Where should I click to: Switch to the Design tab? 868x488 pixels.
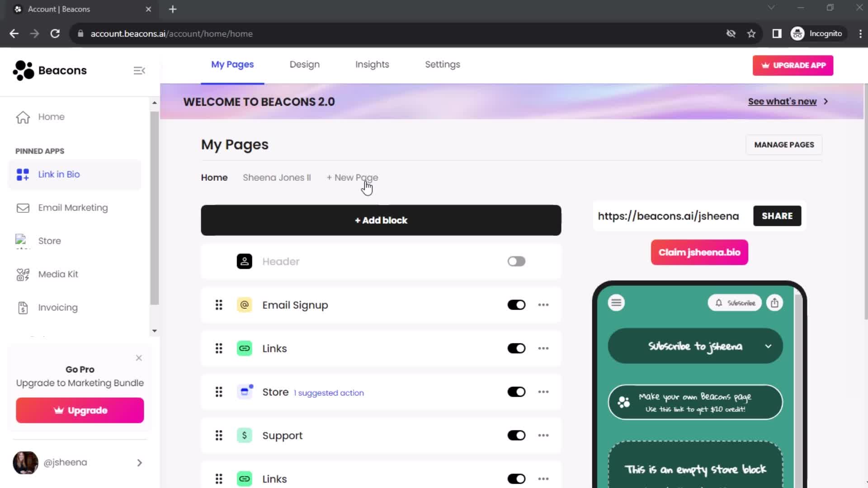(305, 64)
